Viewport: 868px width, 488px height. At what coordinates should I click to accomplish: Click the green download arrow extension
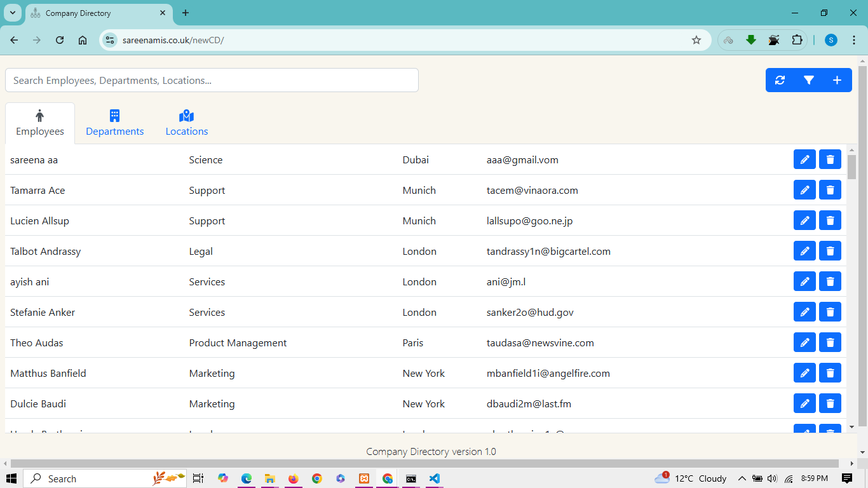click(751, 40)
